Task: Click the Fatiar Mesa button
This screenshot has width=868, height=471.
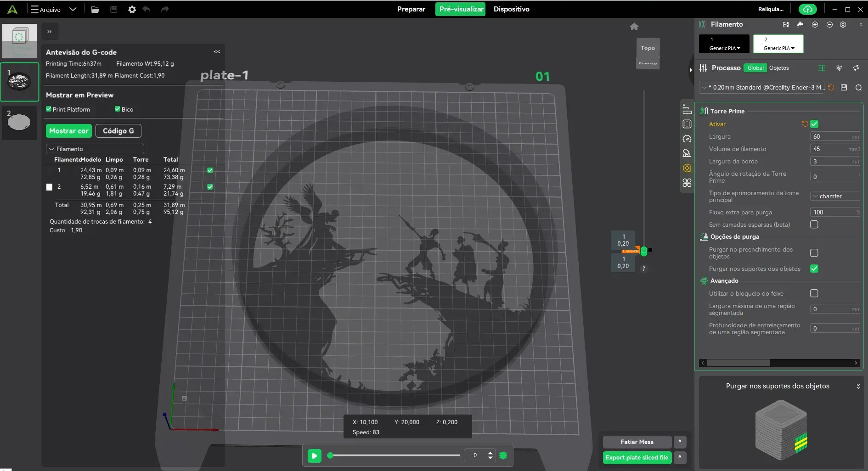Action: pyautogui.click(x=637, y=442)
